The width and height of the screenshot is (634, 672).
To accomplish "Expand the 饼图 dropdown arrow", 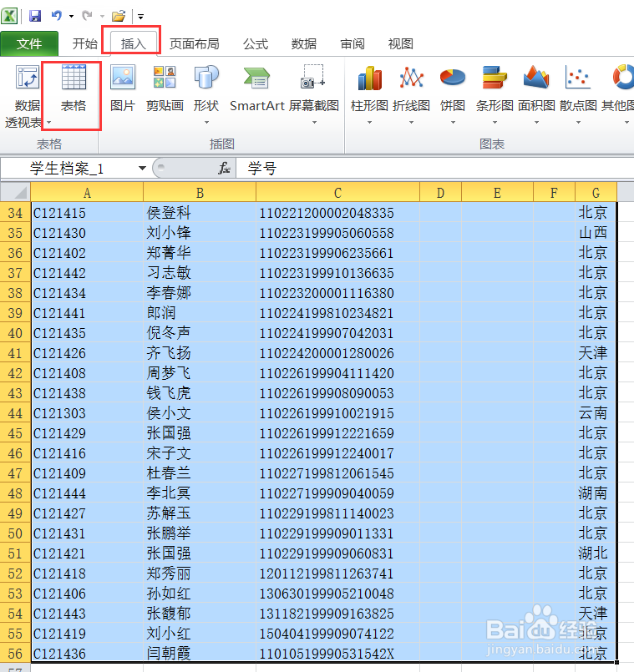I will [453, 123].
